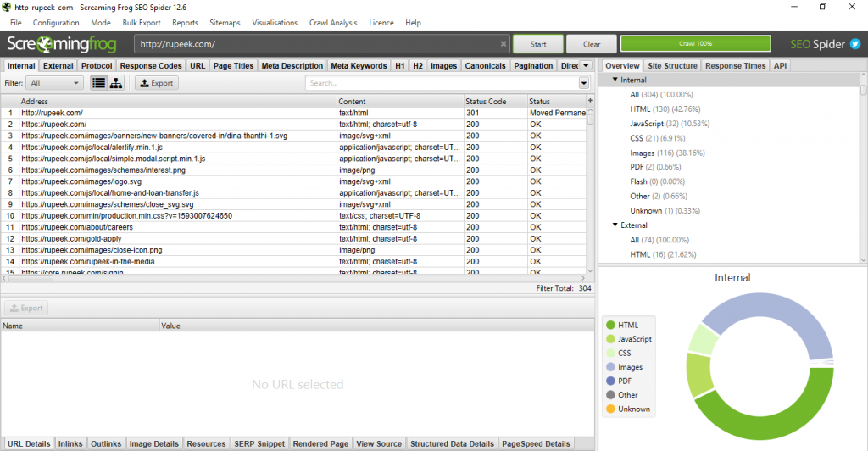Select JavaScript (32) overview item

[x=670, y=124]
